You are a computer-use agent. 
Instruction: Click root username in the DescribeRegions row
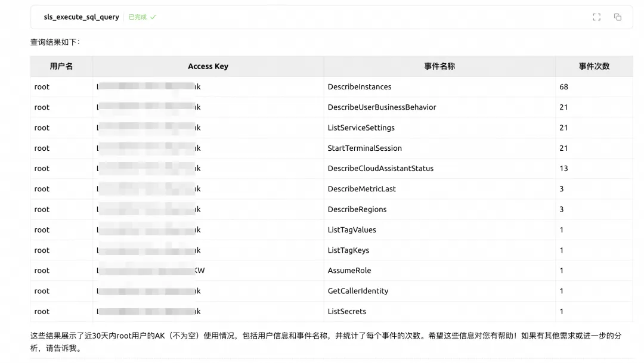click(x=42, y=210)
